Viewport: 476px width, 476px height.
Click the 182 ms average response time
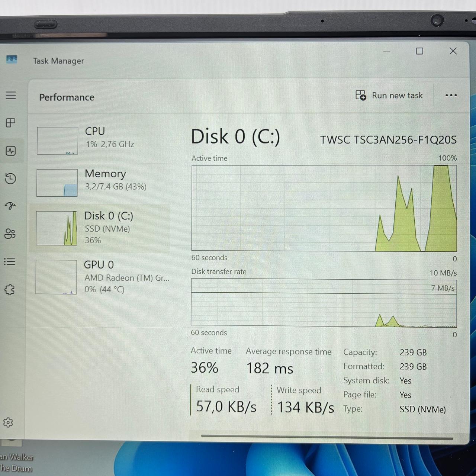(270, 369)
